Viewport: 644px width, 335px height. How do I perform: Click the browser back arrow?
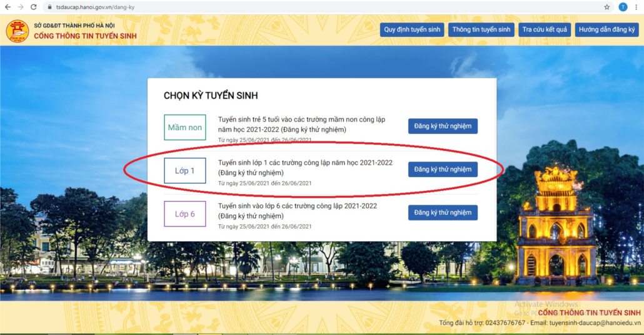click(x=8, y=7)
